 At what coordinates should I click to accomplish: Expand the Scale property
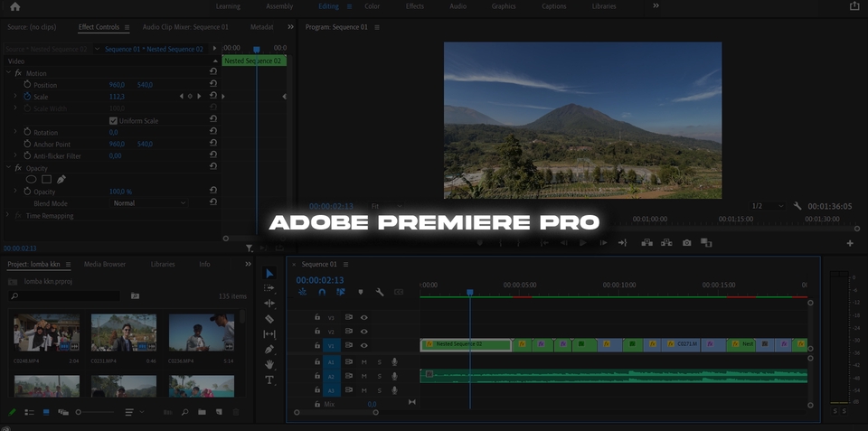[x=15, y=97]
